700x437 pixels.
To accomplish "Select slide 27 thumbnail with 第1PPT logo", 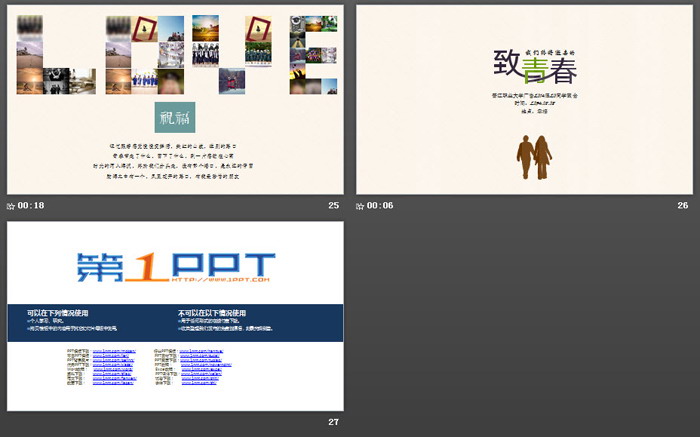I will tap(175, 316).
